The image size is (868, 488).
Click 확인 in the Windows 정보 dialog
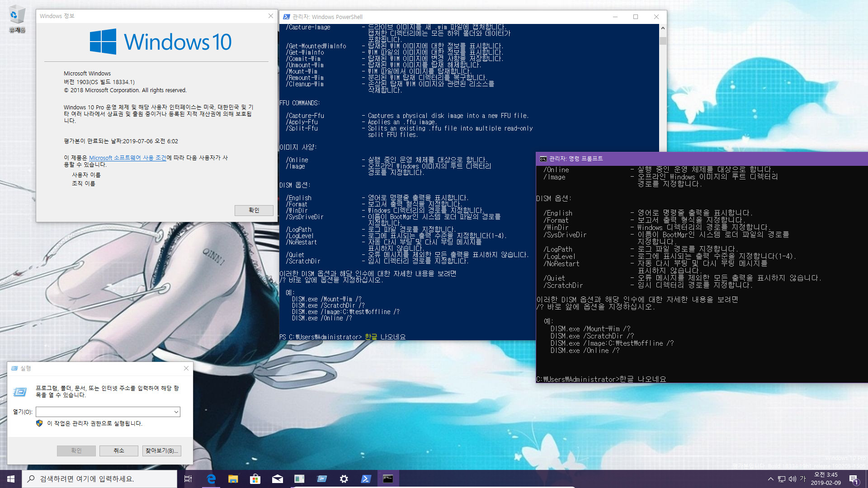coord(254,210)
